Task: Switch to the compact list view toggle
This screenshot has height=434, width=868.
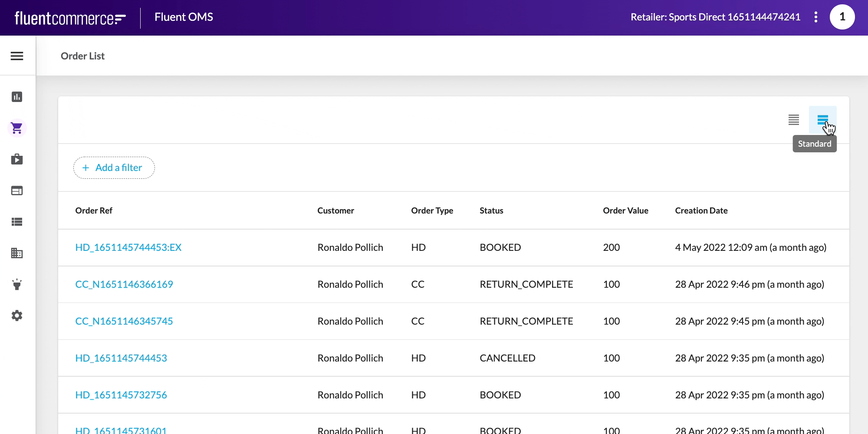Action: tap(793, 120)
